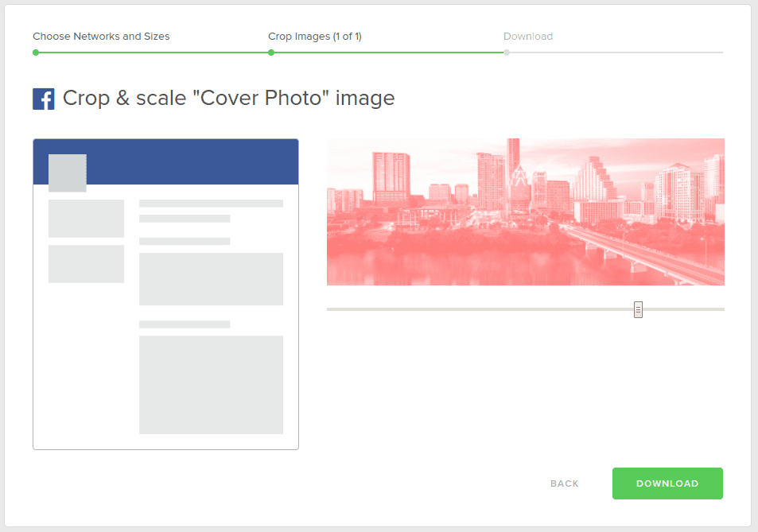This screenshot has width=758, height=532.
Task: Click the red-tinted skyline cover photo
Action: pos(525,212)
